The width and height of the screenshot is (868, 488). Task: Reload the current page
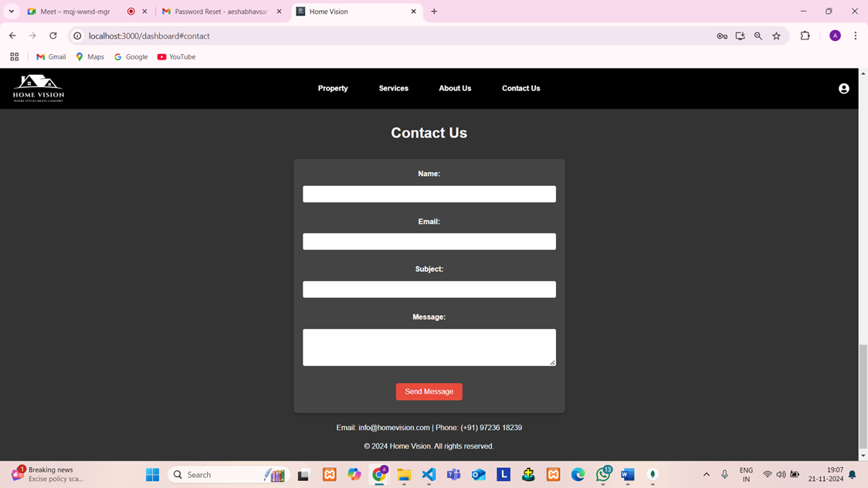(53, 36)
